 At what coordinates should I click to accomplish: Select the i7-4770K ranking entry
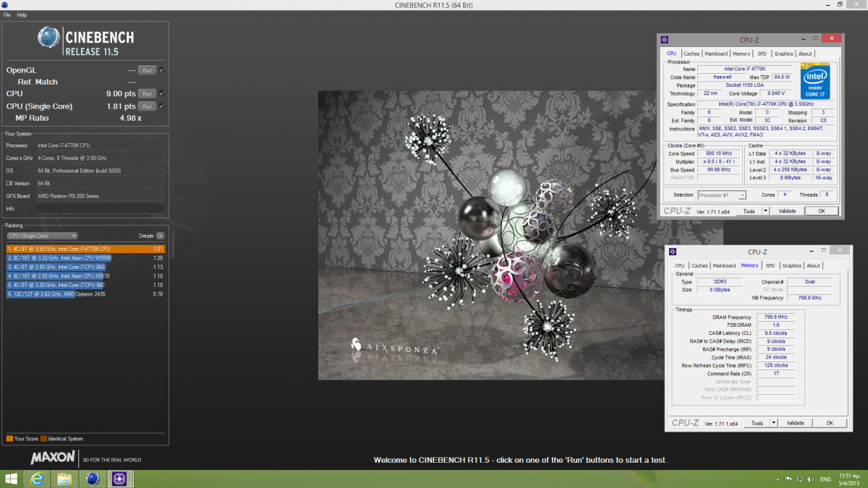point(85,249)
